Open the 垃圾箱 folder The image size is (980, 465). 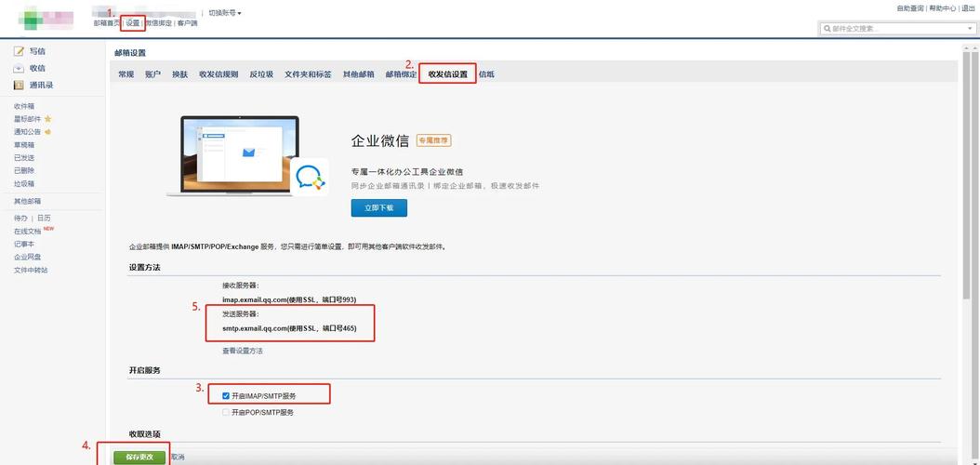point(24,184)
